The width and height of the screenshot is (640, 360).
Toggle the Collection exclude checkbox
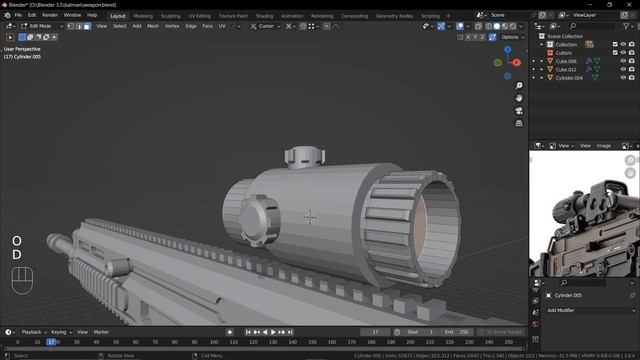(x=615, y=44)
